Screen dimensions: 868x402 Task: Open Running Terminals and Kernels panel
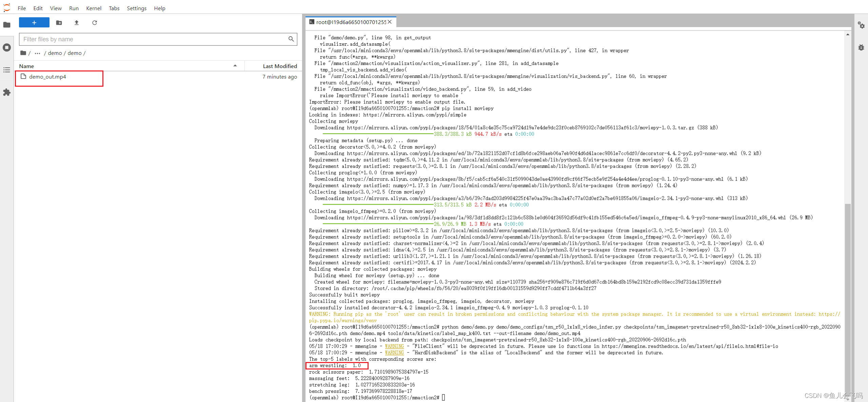[7, 47]
